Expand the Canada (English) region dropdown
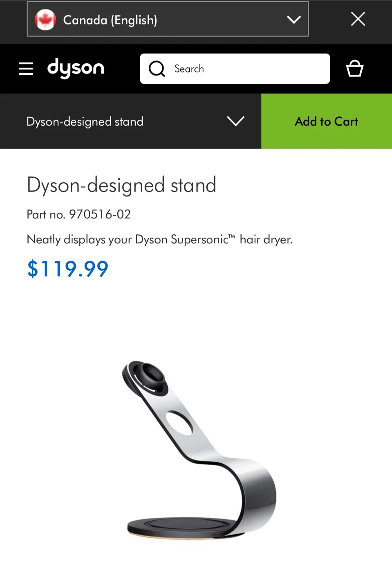Image resolution: width=392 pixels, height=588 pixels. 168,19
